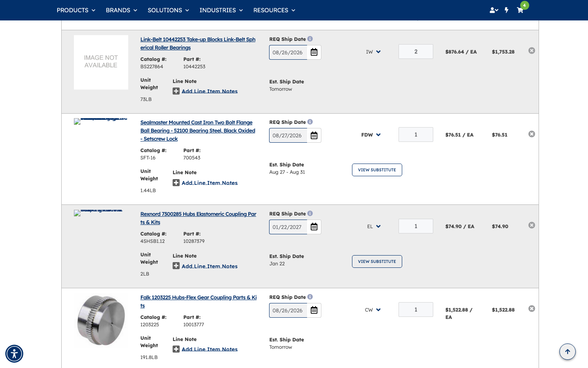588x368 pixels.
Task: Click plus icon for Falk line notes
Action: pyautogui.click(x=176, y=349)
